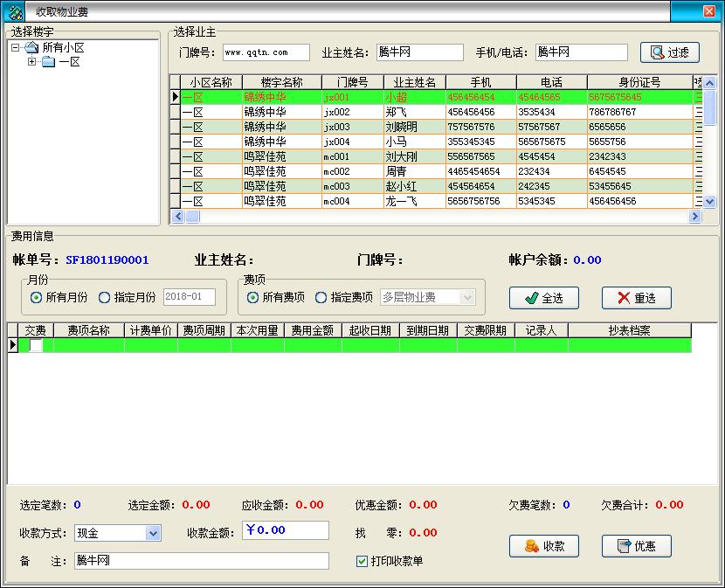The width and height of the screenshot is (725, 588).
Task: Click the 手机/电话 filter input field
Action: 581,52
